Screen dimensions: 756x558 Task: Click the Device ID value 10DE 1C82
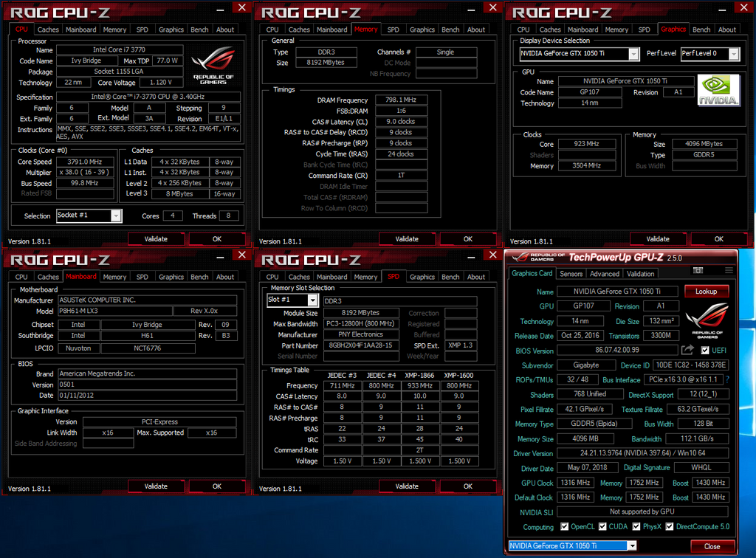691,365
